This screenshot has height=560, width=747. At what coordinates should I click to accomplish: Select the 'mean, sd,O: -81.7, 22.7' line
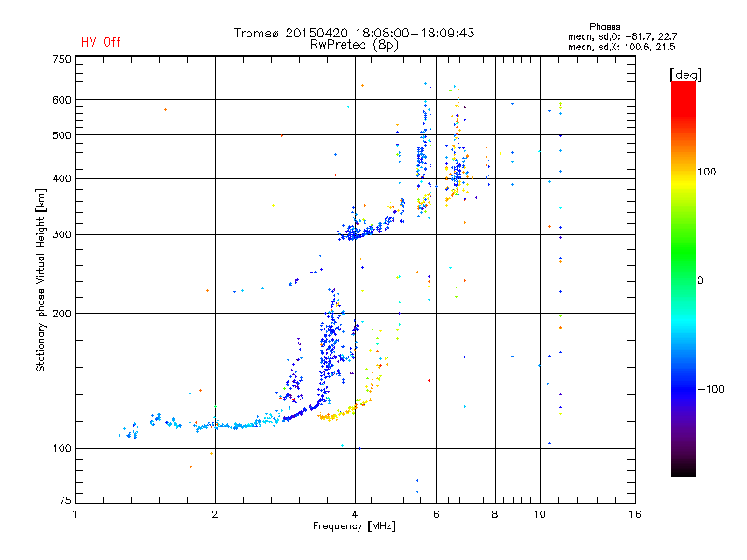pyautogui.click(x=622, y=36)
